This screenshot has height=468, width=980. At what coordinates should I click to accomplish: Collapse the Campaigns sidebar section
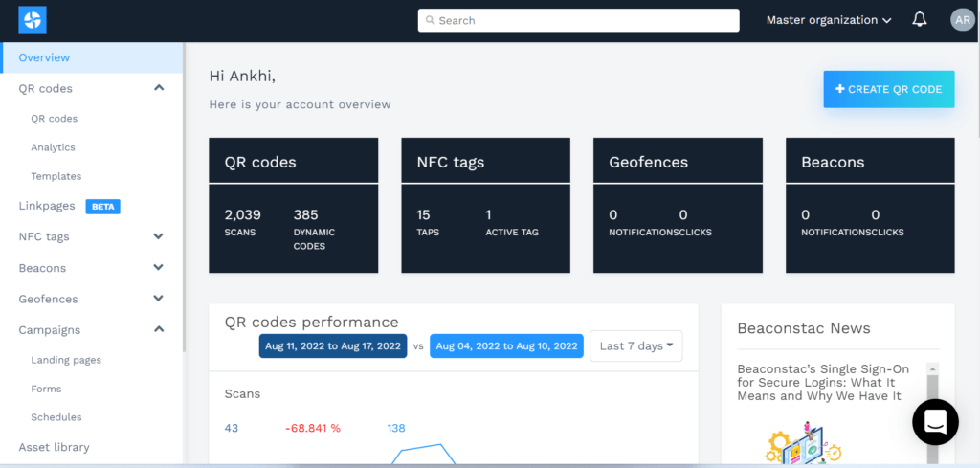coord(159,328)
